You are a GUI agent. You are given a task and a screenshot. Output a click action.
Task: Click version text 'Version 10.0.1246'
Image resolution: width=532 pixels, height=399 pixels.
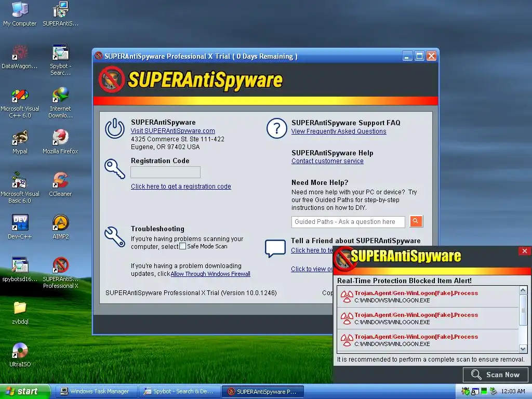[248, 293]
